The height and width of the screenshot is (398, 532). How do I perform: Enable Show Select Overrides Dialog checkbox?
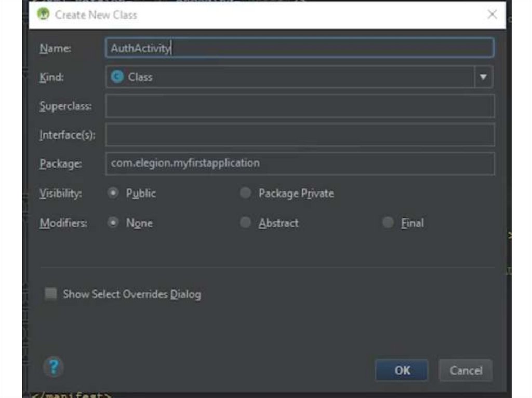pyautogui.click(x=51, y=294)
